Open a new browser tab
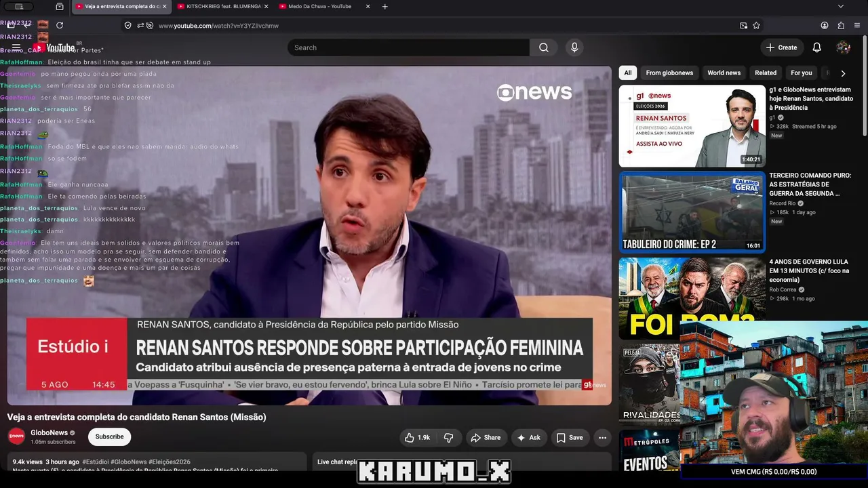This screenshot has width=868, height=488. [x=384, y=6]
